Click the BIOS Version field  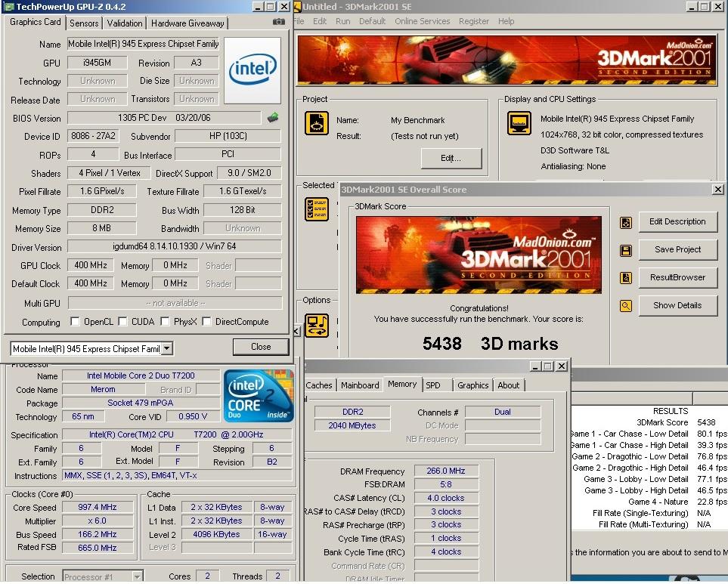click(x=164, y=118)
